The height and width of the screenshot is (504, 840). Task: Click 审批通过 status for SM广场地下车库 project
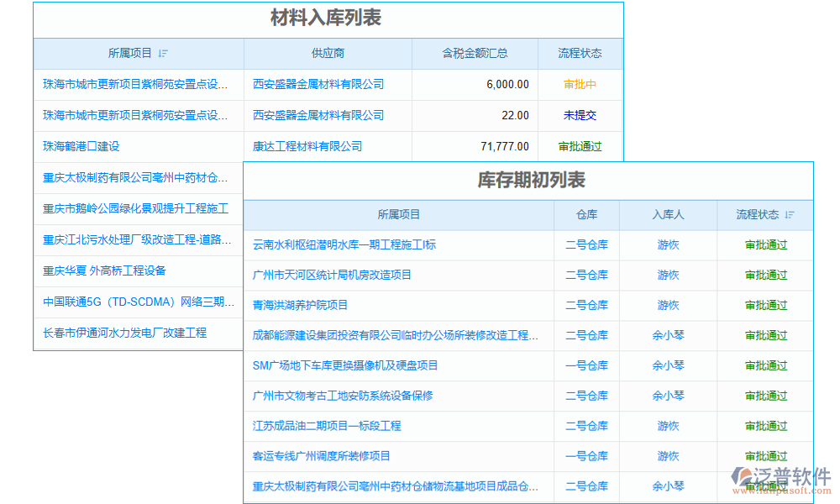coord(764,365)
